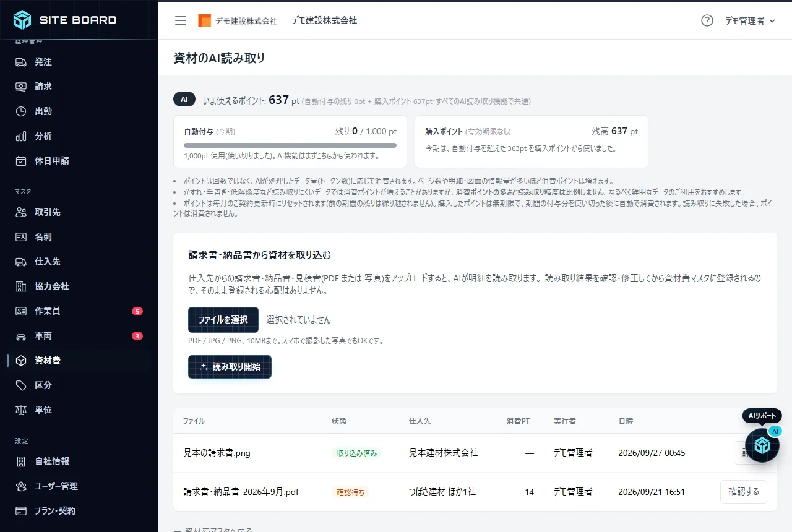The height and width of the screenshot is (532, 792).
Task: Click the 資材費マスタへ戻る link
Action: (213, 530)
